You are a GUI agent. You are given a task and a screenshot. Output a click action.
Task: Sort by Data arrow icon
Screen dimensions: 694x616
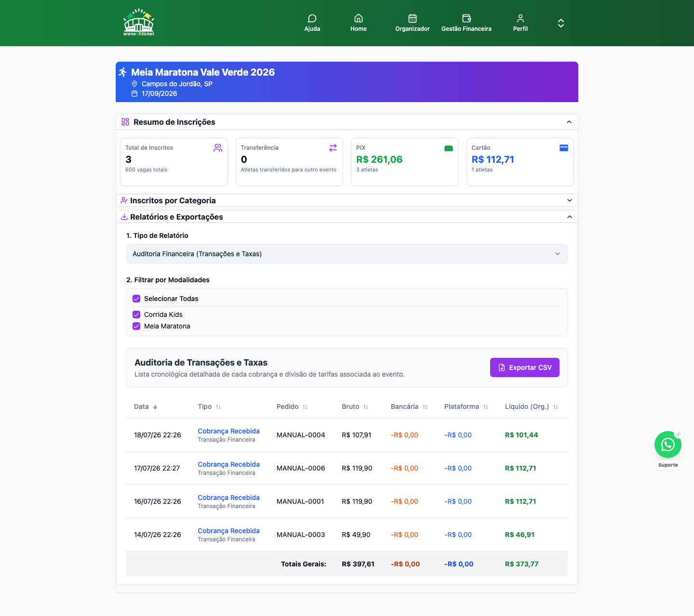click(x=155, y=407)
